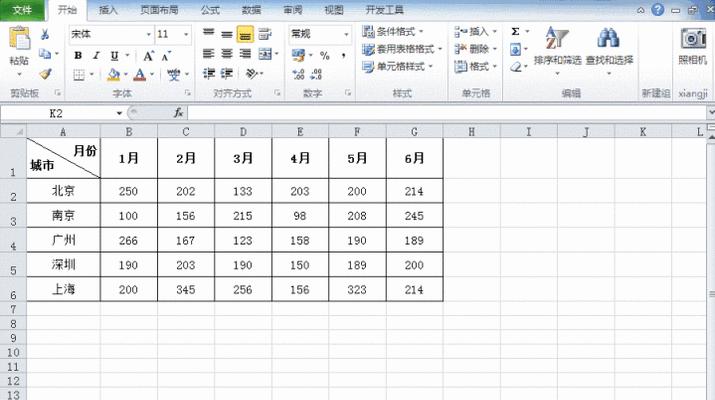Open the font settings dialog launcher
This screenshot has width=715, height=400.
click(x=188, y=93)
